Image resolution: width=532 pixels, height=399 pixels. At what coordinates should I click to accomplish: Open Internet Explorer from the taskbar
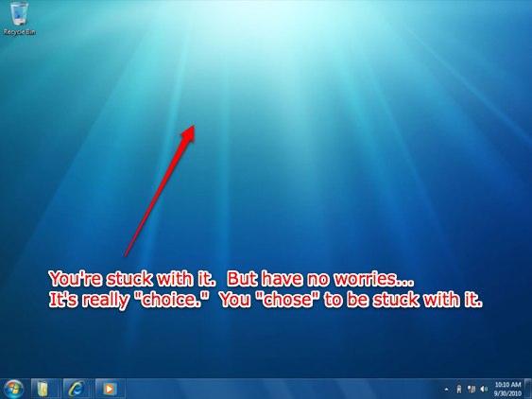click(77, 389)
